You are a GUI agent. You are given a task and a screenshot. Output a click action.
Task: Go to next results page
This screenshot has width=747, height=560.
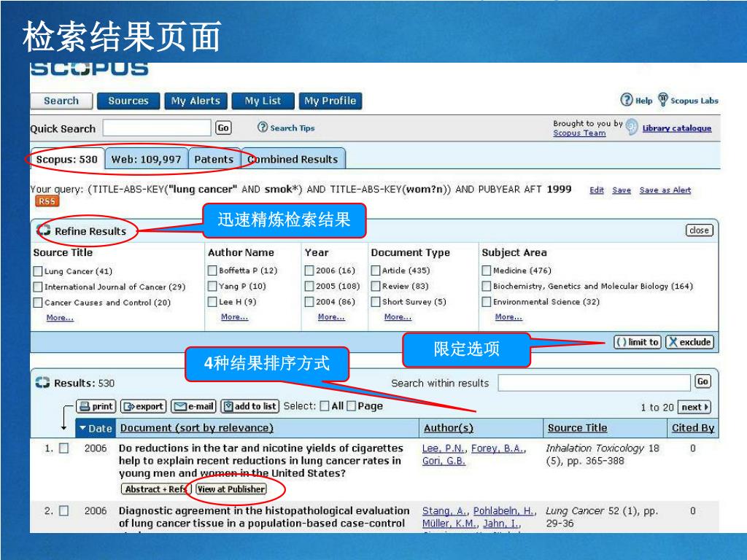[694, 407]
